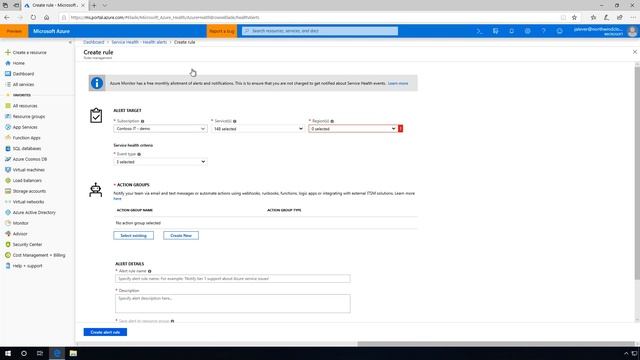Click the search resources box
This screenshot has height=360, width=640.
tap(320, 31)
